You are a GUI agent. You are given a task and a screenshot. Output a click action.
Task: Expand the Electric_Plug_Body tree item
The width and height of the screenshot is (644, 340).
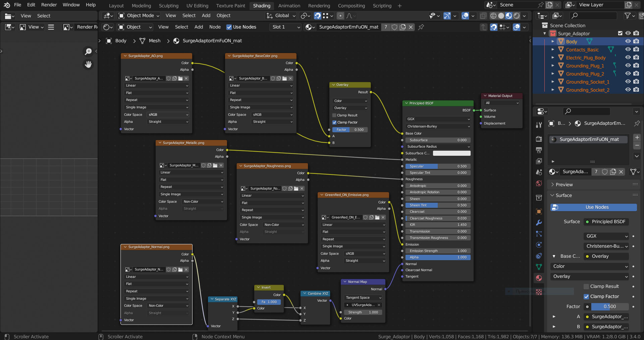point(553,57)
